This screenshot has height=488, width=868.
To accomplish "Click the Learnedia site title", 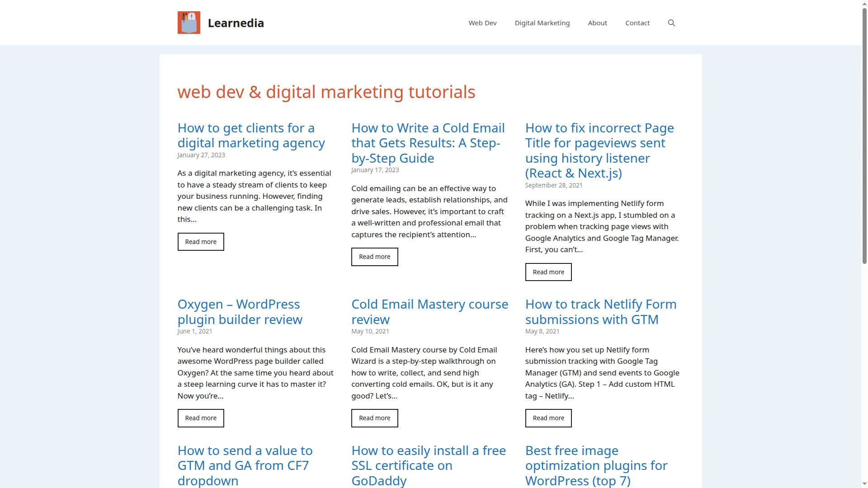I will click(236, 23).
